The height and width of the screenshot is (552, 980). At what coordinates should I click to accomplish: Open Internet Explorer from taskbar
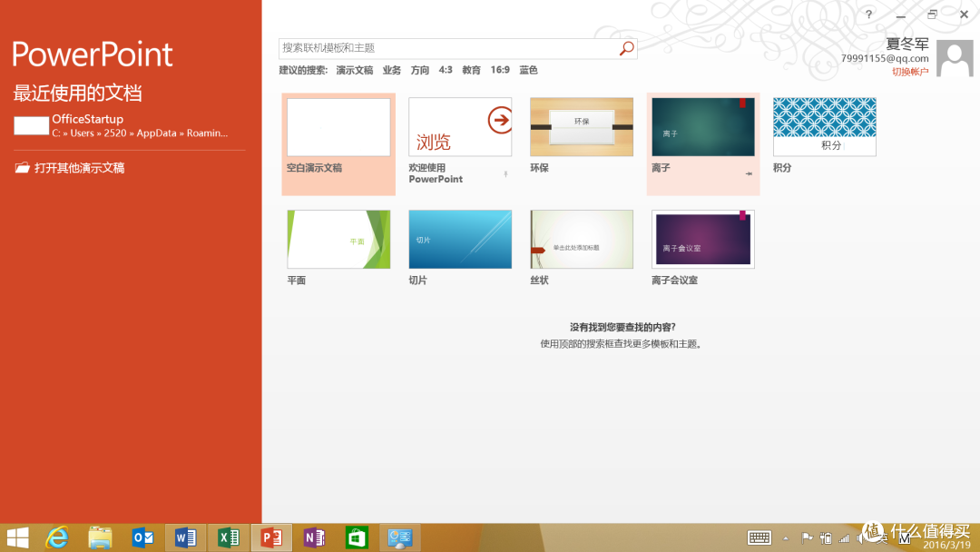pyautogui.click(x=57, y=537)
